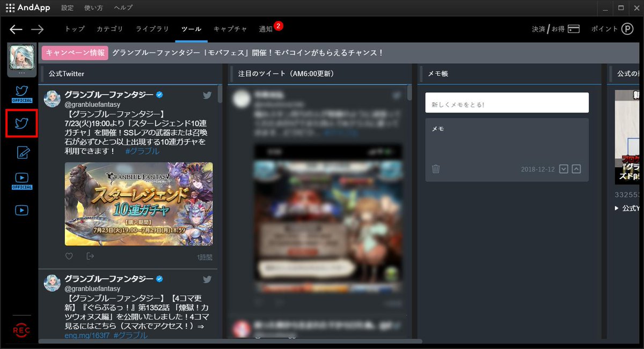Click the horizontal scrollbar at bottom
Image resolution: width=644 pixels, height=349 pixels.
point(231,341)
